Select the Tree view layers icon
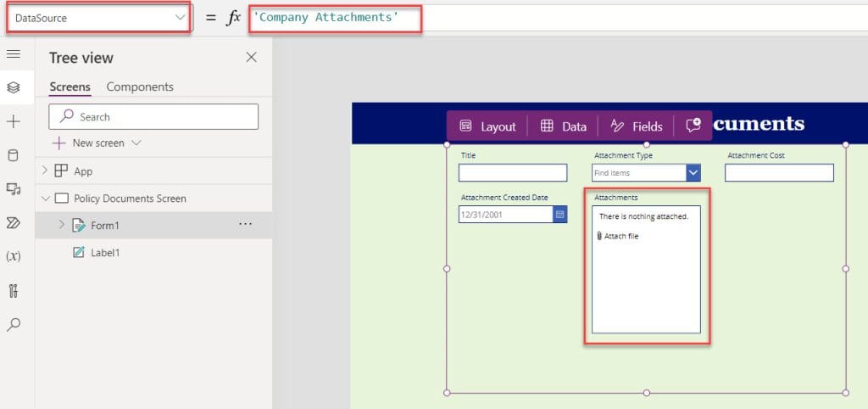The height and width of the screenshot is (409, 868). tap(14, 87)
